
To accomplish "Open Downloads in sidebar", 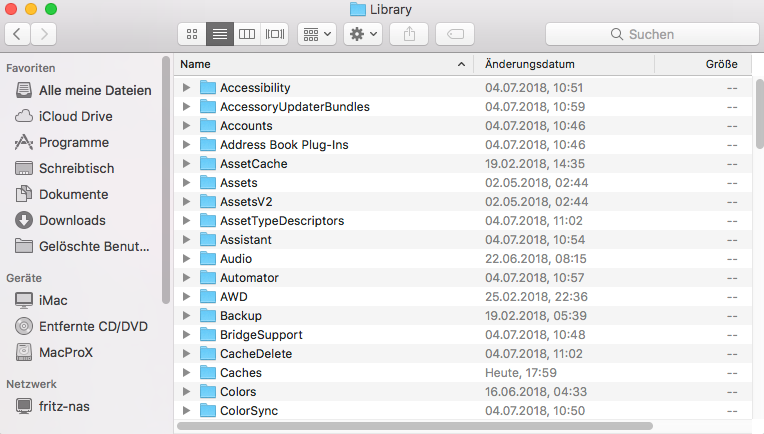I will (60, 220).
